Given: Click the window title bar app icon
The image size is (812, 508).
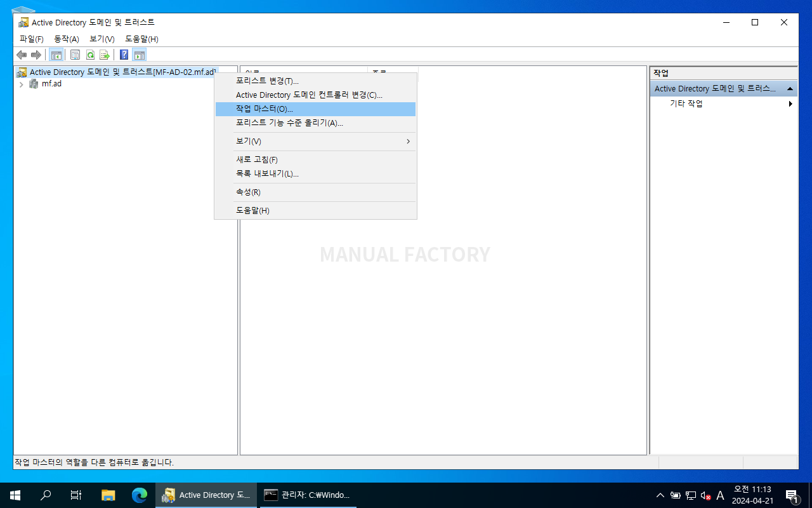Looking at the screenshot, I should pos(23,22).
